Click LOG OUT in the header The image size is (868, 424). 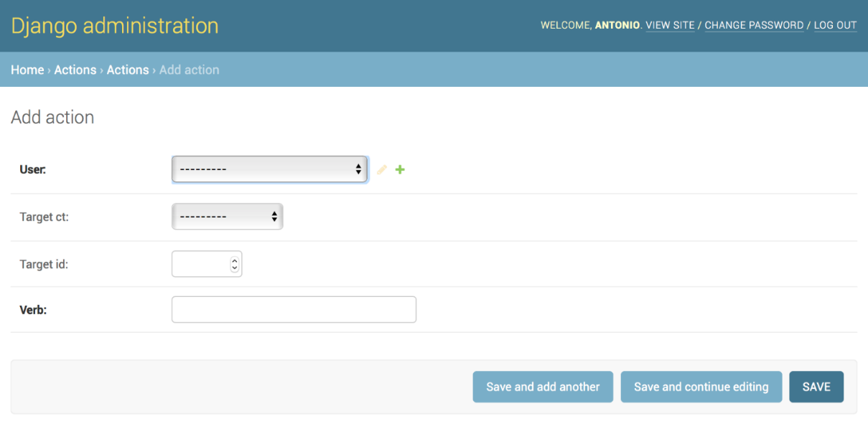point(835,25)
